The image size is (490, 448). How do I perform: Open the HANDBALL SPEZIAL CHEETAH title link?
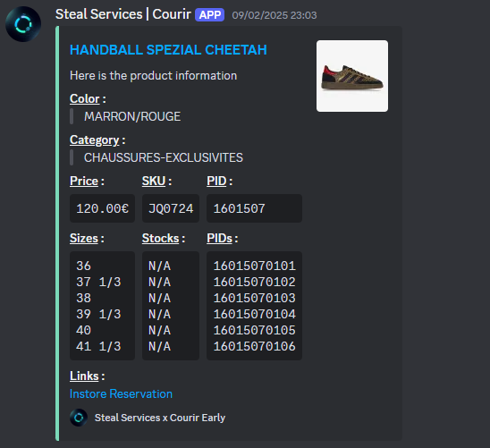pos(168,50)
